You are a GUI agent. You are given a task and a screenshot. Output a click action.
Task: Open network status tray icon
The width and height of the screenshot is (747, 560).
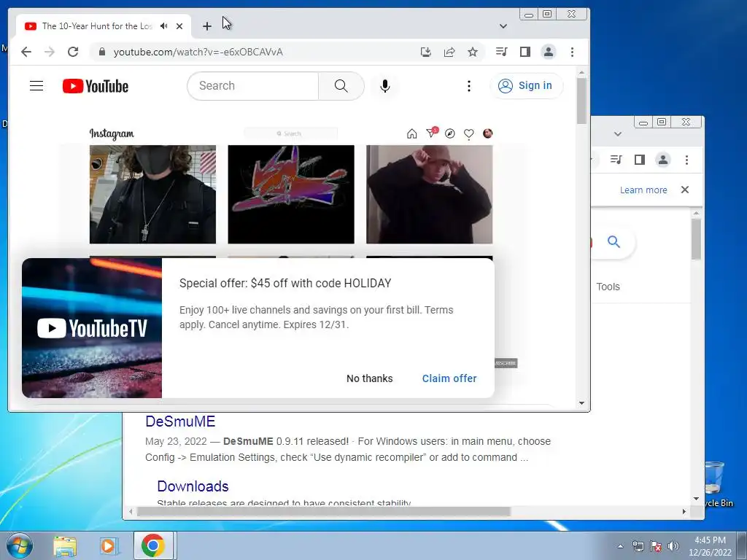(638, 546)
